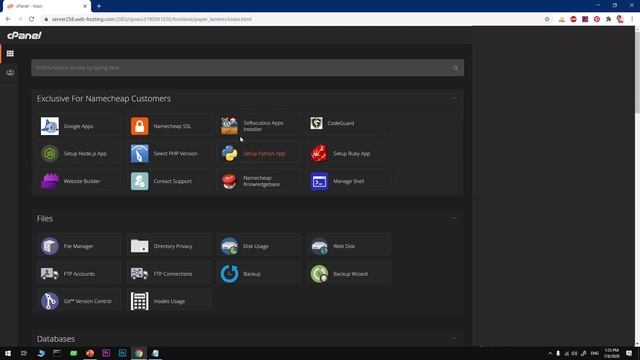
Task: Open the Web Disk icon
Action: point(319,246)
